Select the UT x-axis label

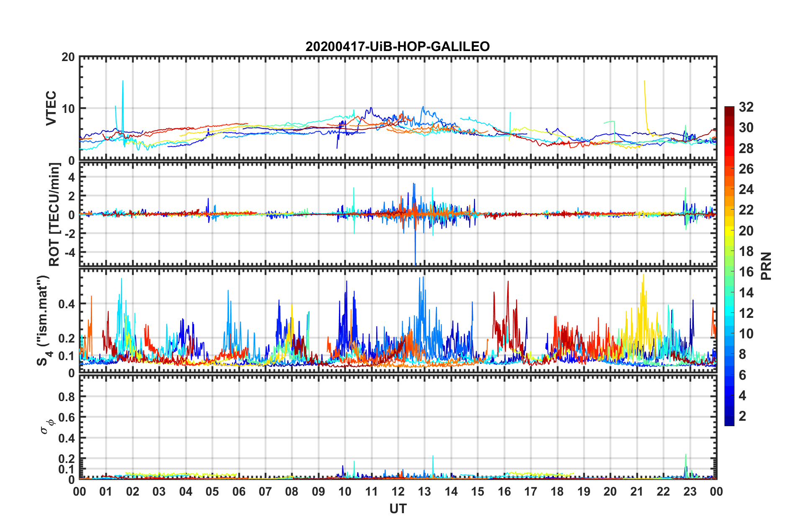398,509
